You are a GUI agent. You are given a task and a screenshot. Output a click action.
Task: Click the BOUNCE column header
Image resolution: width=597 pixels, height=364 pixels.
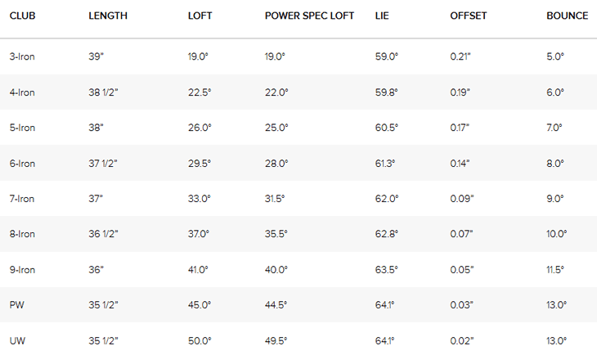[x=568, y=16]
